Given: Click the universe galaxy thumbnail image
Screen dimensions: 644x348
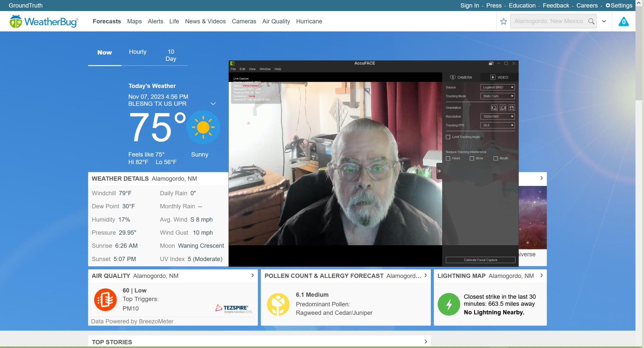Looking at the screenshot, I should pyautogui.click(x=533, y=217).
